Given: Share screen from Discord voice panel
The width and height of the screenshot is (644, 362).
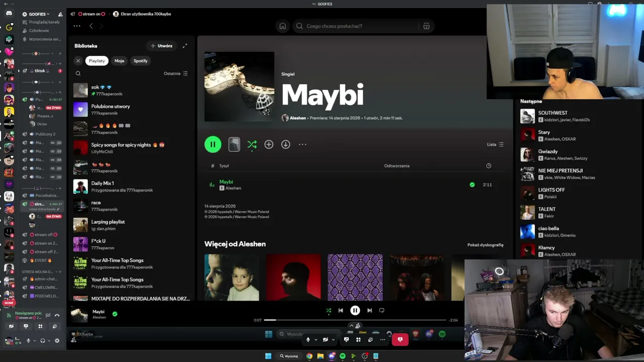Looking at the screenshot, I should [26, 326].
